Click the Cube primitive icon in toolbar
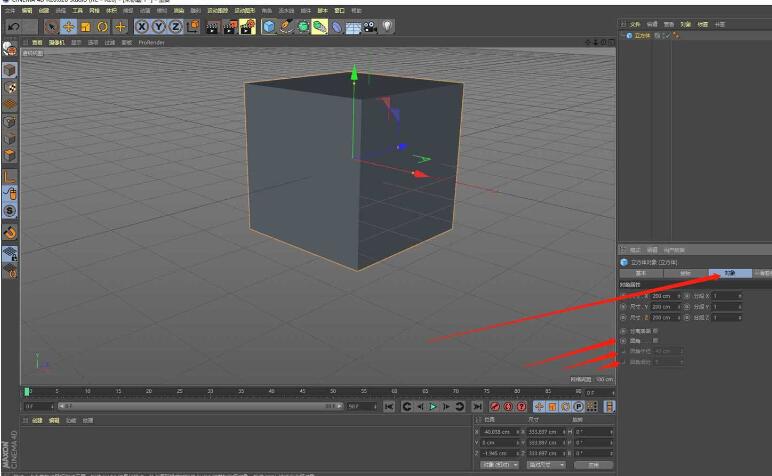 (269, 27)
